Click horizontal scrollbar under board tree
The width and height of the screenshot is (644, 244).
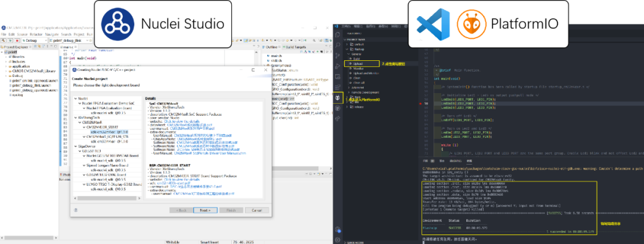point(107,198)
